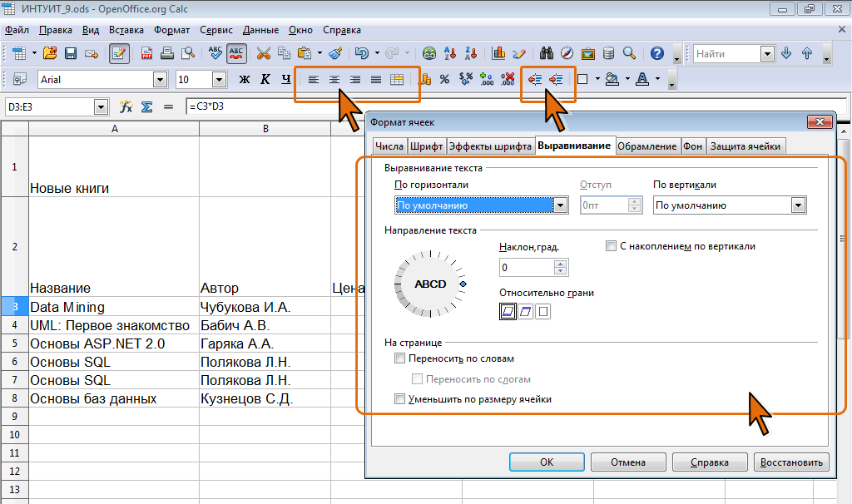
Task: Expand the 'По вертикали' alignment dropdown
Action: (x=799, y=205)
